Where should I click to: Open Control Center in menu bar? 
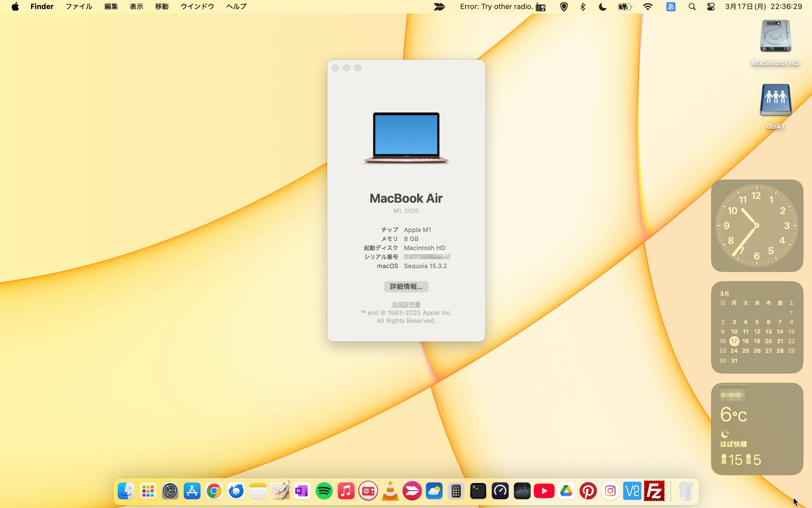711,7
